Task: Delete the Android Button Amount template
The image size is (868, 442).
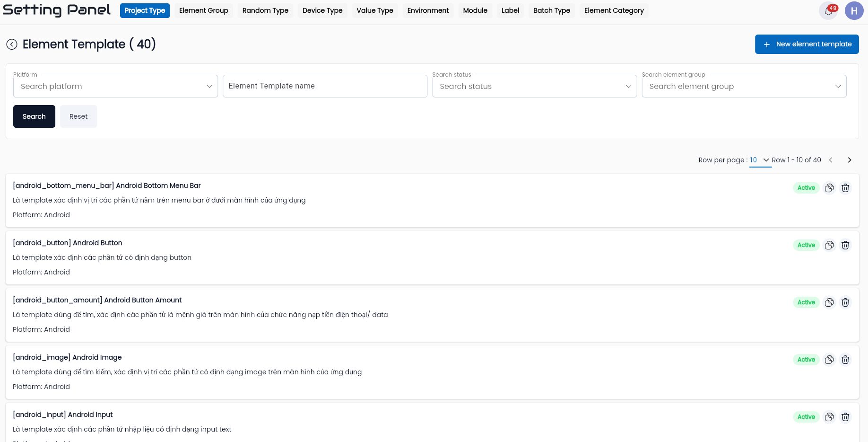Action: click(x=845, y=302)
